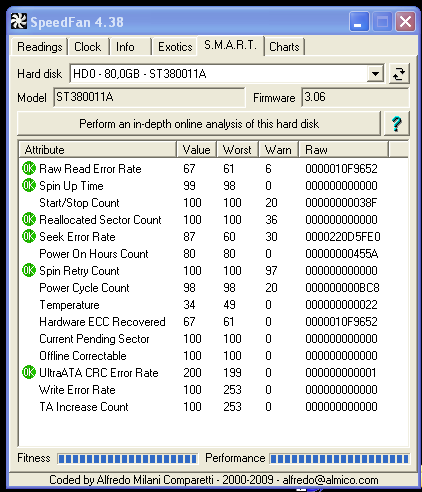Minimize the SpeedFan window

(359, 22)
